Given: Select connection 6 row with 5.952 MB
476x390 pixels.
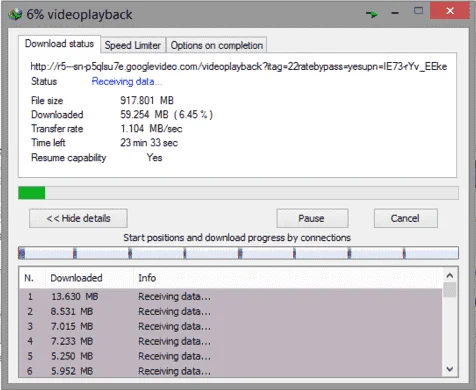Looking at the screenshot, I should tap(231, 371).
